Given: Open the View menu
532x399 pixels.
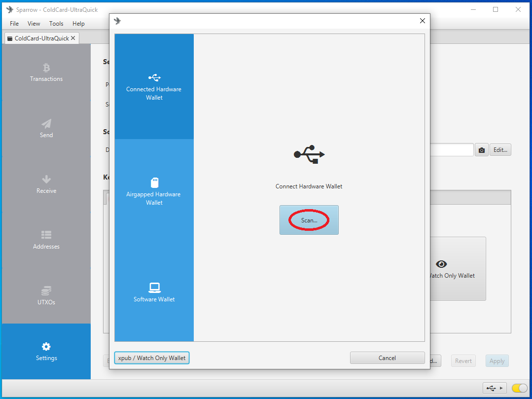Looking at the screenshot, I should pos(34,23).
